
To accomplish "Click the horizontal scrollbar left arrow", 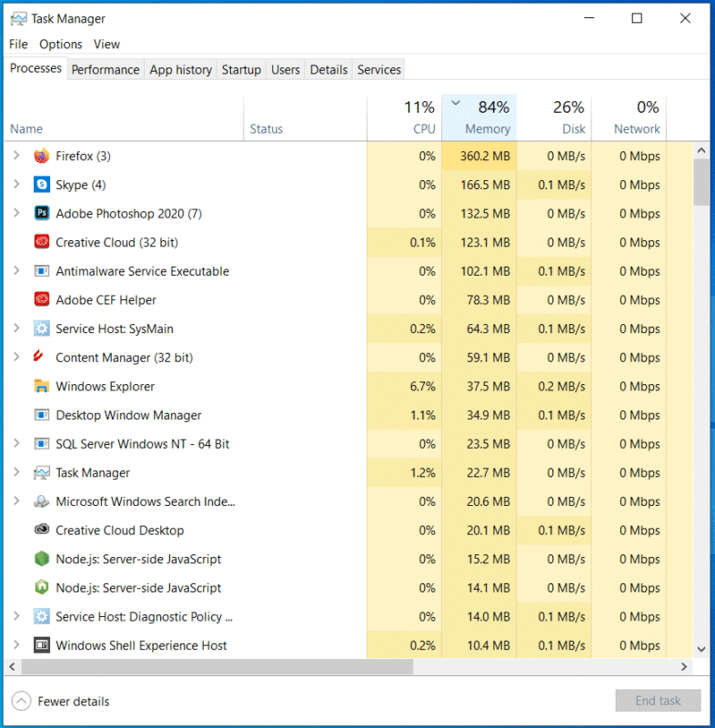I will [13, 667].
